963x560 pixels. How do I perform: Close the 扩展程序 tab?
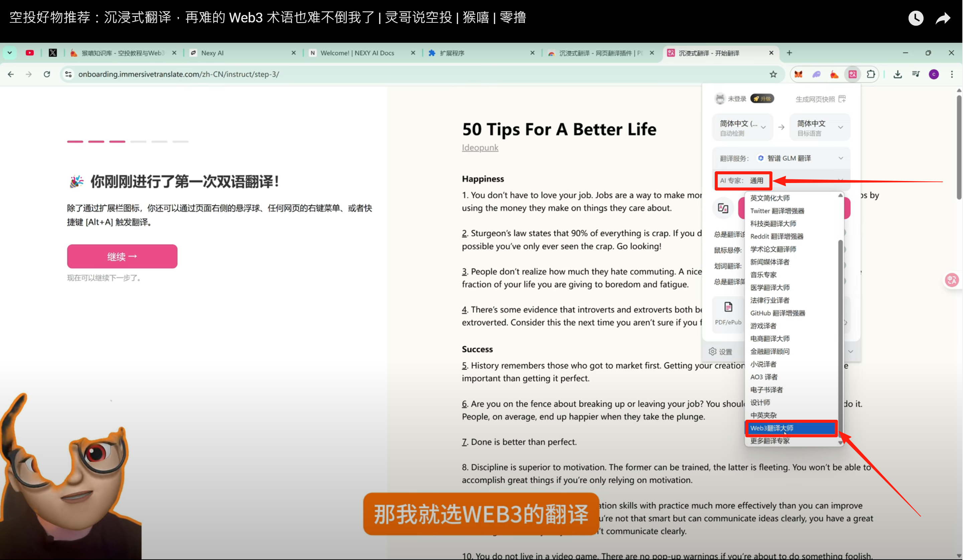click(x=532, y=53)
